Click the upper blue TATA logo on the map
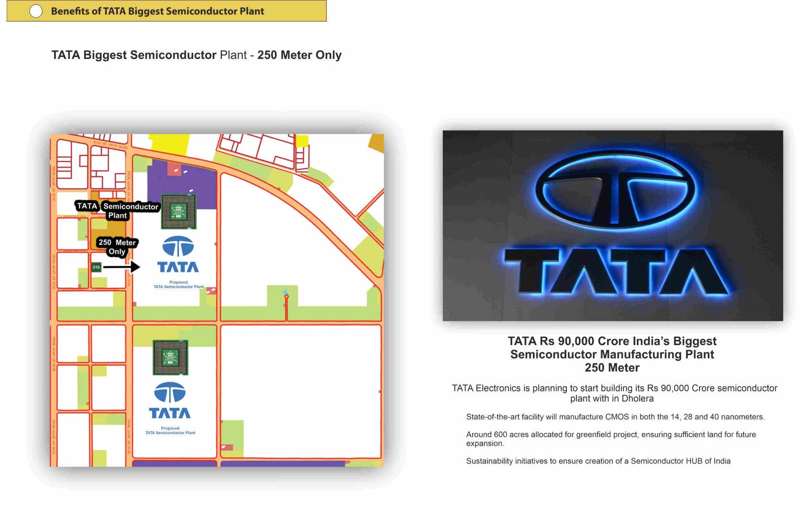 178,255
